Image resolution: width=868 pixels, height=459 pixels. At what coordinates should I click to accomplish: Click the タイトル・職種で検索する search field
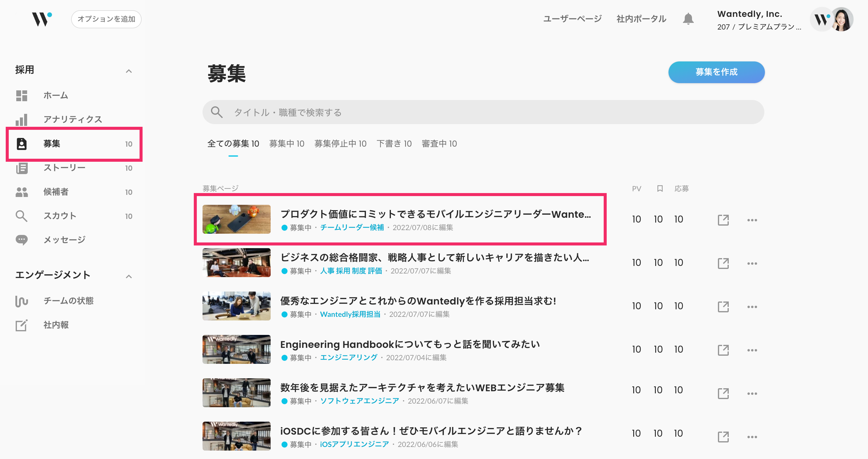coord(483,112)
